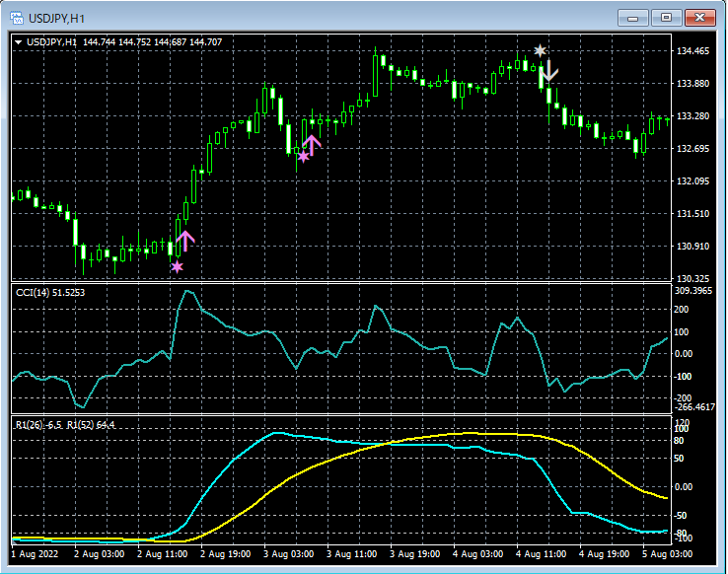
Task: Select the first pink up arrow signal
Action: [185, 239]
